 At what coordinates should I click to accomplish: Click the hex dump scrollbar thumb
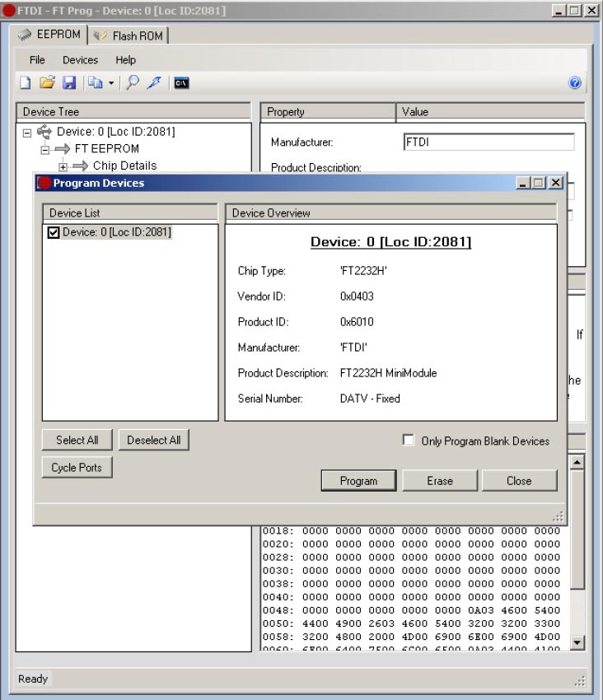(x=577, y=529)
